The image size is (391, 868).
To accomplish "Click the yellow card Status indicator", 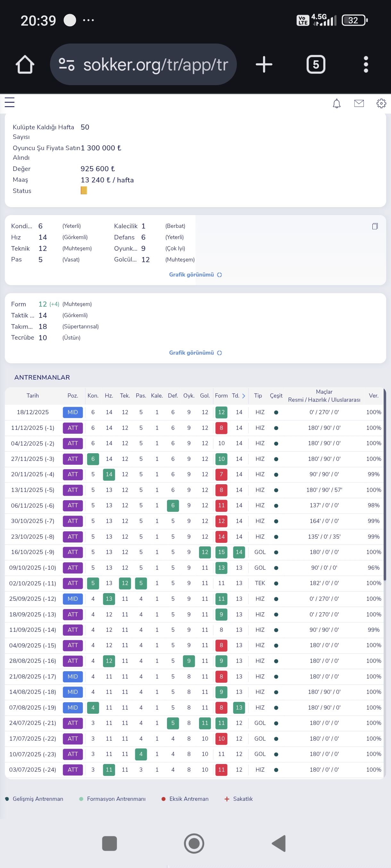I will 84,191.
